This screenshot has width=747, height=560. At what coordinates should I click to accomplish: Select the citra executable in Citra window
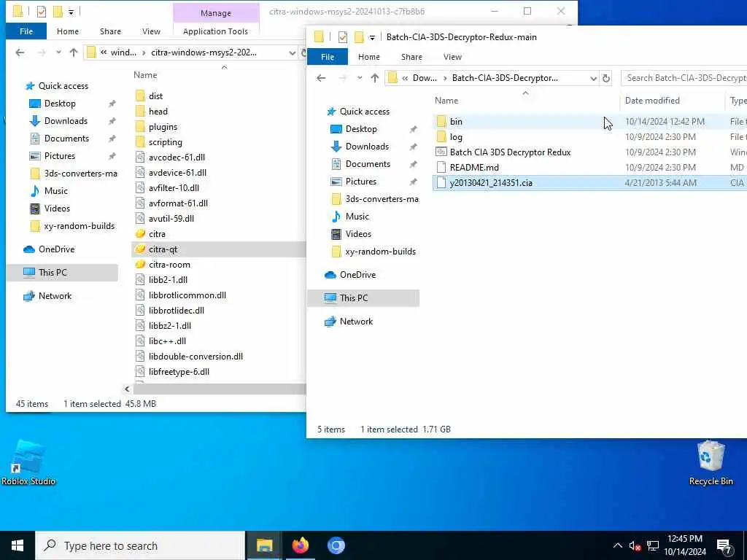click(x=157, y=234)
